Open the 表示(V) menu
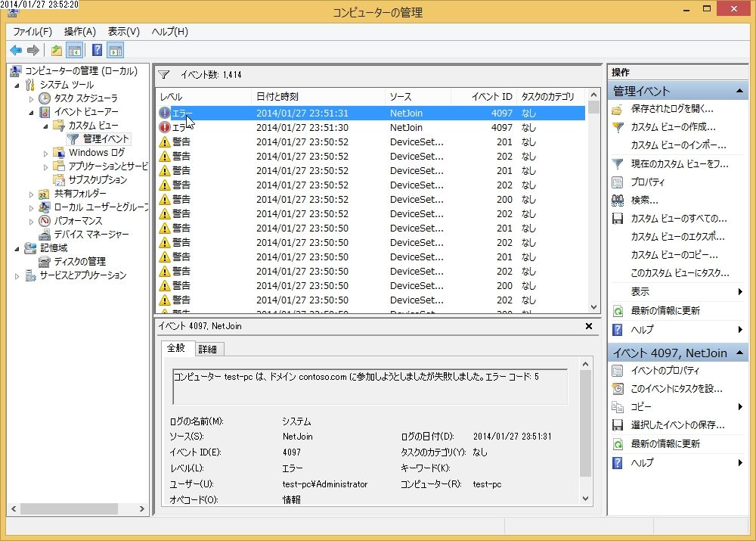This screenshot has height=541, width=756. pyautogui.click(x=124, y=32)
